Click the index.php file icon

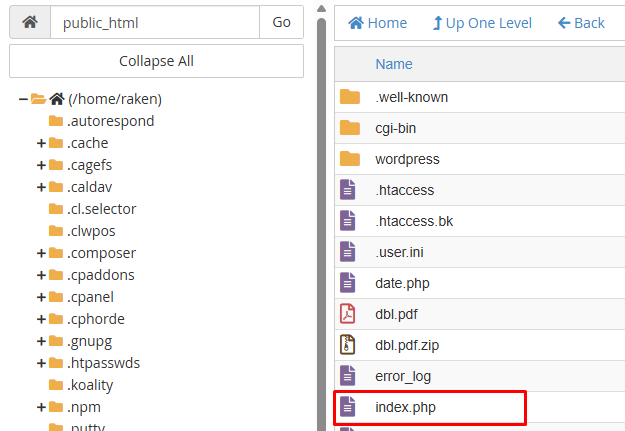pos(347,407)
